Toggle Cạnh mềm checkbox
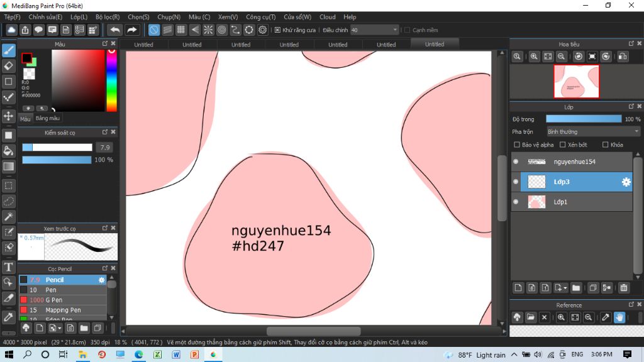Screen dimensions: 644x362 coord(408,30)
